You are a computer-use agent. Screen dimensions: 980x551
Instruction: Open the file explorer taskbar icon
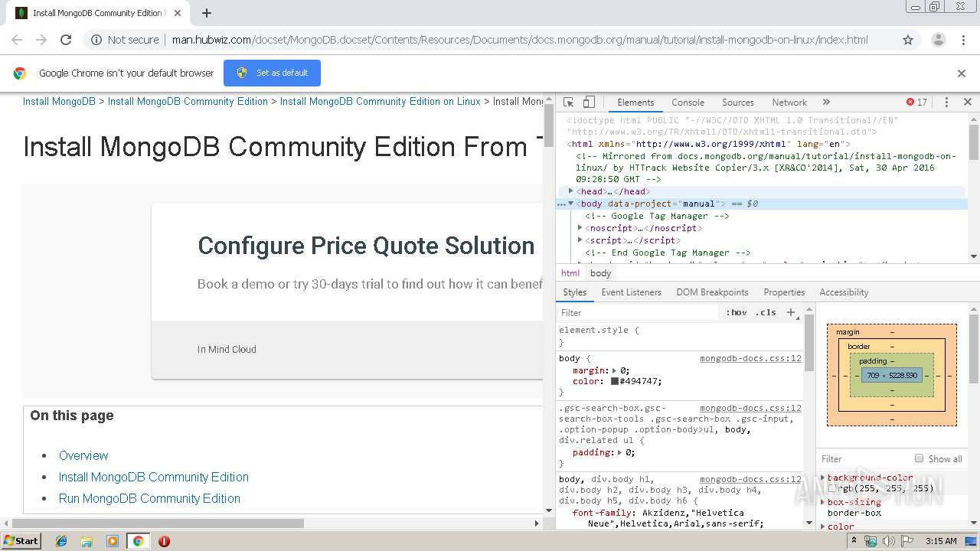coord(87,541)
